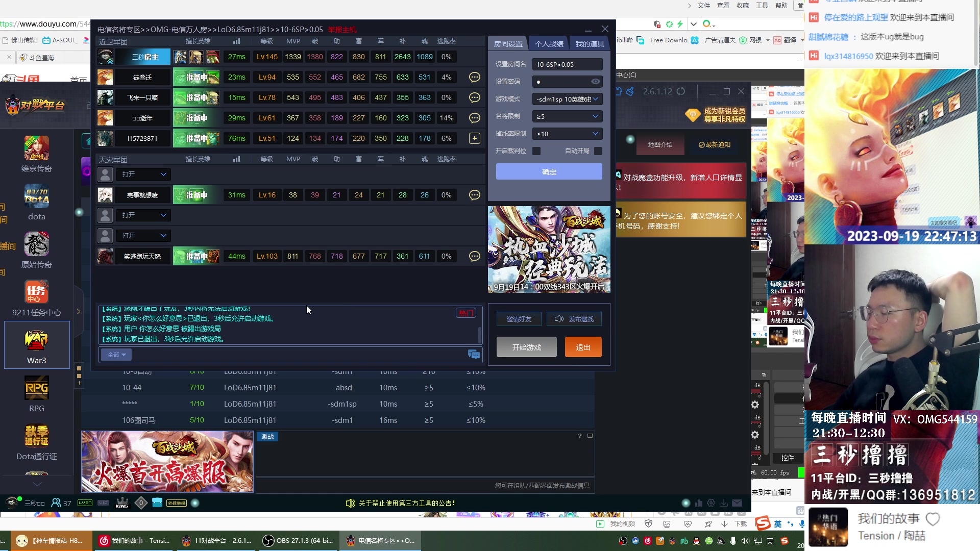Open chat bubble icon for 完事就想咦 row

pyautogui.click(x=475, y=195)
